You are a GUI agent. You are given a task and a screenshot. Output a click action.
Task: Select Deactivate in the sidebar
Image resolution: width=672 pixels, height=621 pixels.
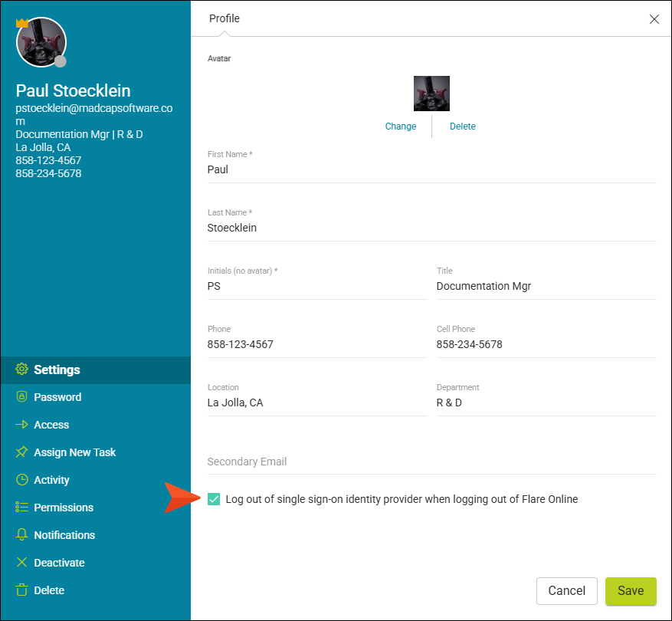[x=96, y=562]
